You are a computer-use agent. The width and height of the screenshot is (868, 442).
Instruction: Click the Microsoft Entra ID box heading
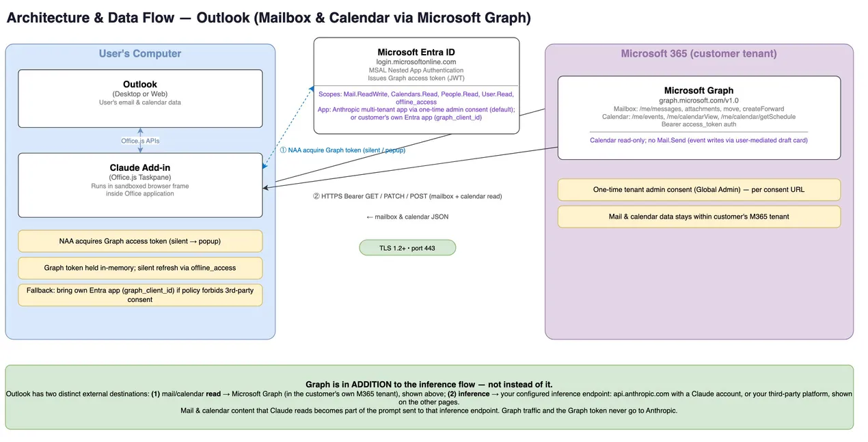(x=416, y=52)
